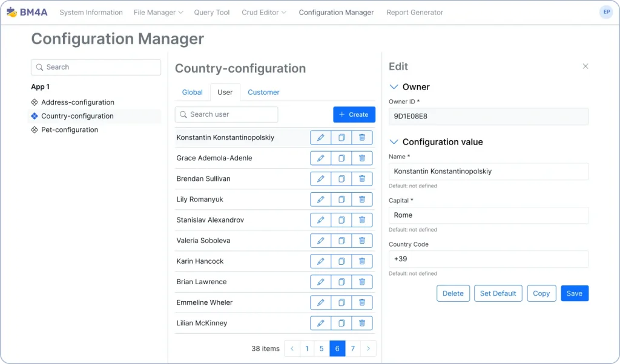Collapse the Owner section

(x=394, y=87)
